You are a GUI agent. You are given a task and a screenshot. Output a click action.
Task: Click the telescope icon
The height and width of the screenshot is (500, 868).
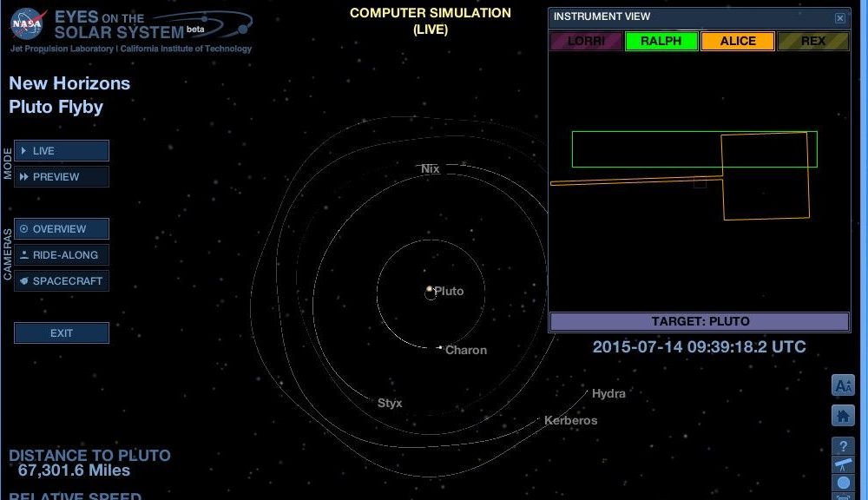point(843,464)
